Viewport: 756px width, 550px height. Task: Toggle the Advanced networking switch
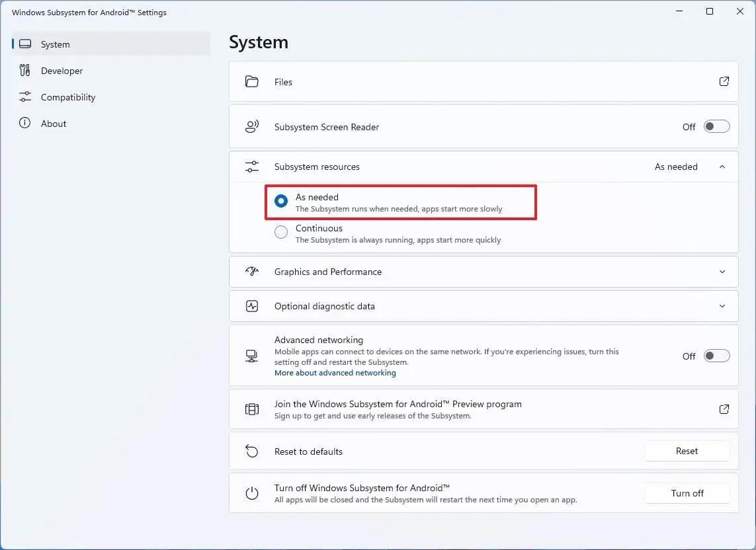pyautogui.click(x=716, y=356)
